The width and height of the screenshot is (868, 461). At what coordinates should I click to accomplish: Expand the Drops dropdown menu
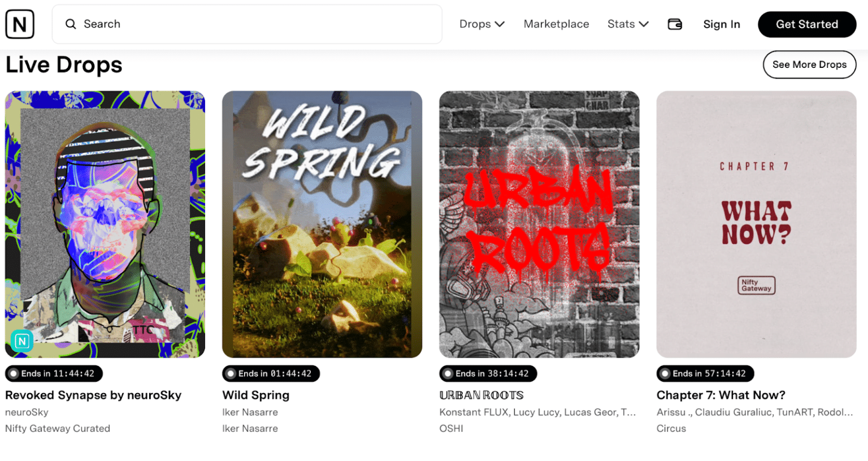pos(481,24)
